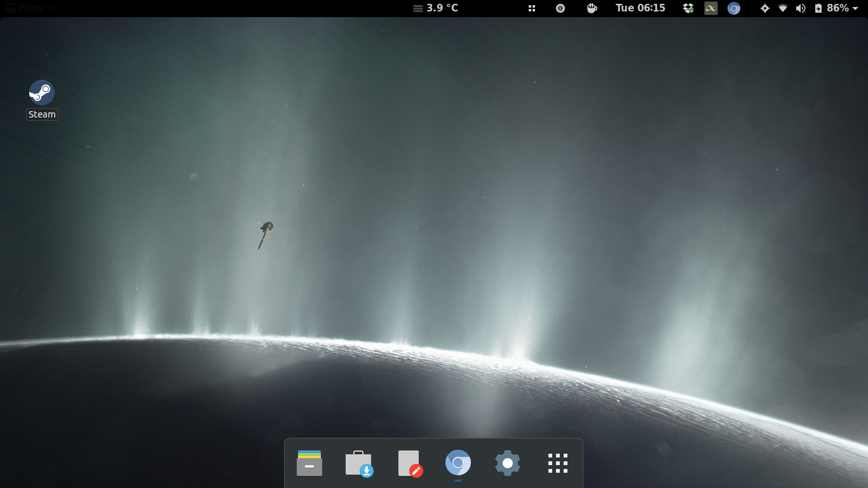The height and width of the screenshot is (488, 868).
Task: Launch the Files manager from the dock
Action: 309,463
